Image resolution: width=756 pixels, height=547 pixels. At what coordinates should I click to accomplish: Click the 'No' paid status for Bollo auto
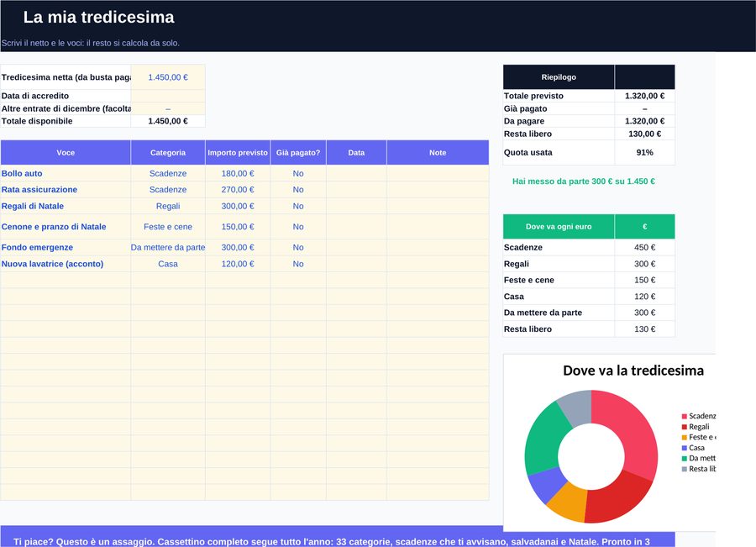(298, 173)
